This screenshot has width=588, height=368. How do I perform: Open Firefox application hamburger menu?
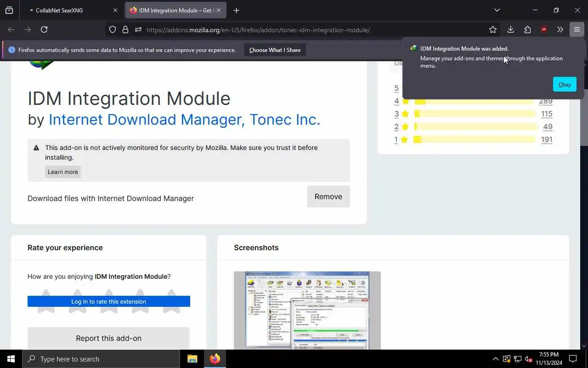point(577,29)
